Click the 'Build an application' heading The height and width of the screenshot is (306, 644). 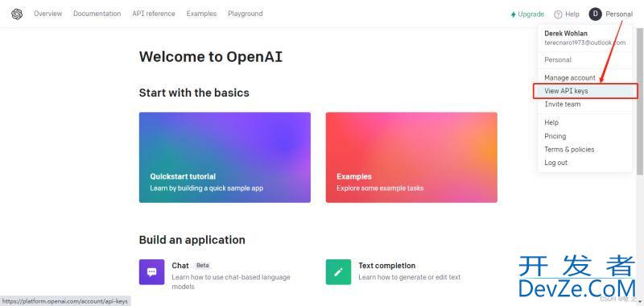[192, 239]
